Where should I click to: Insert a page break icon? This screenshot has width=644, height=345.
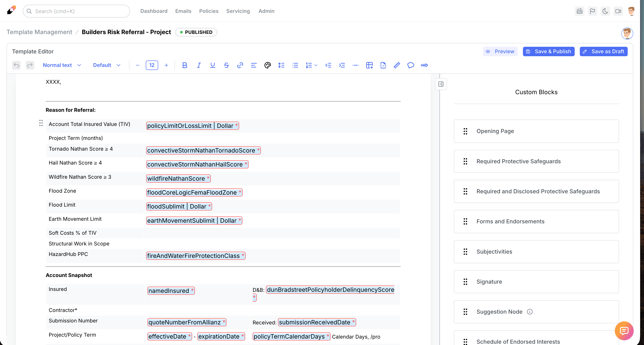click(x=383, y=65)
